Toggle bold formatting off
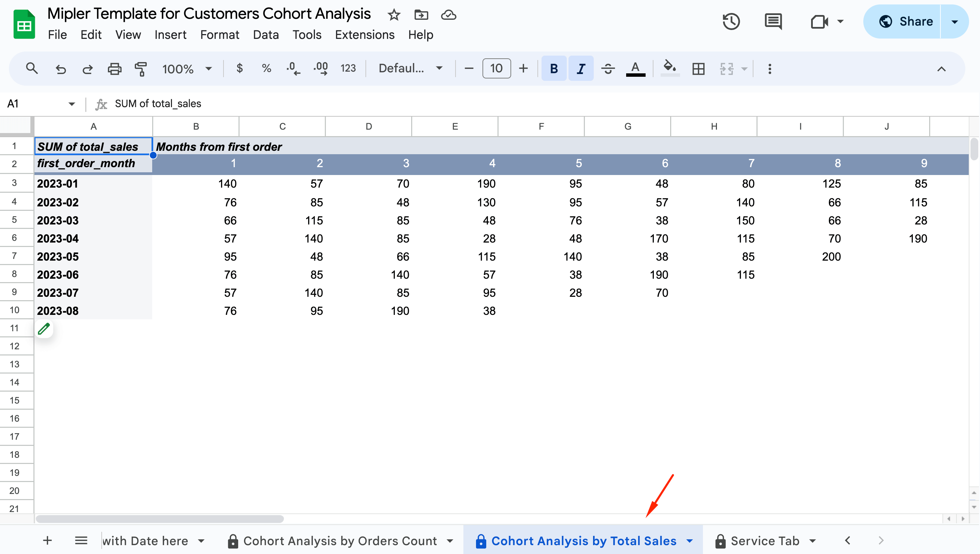 (554, 69)
